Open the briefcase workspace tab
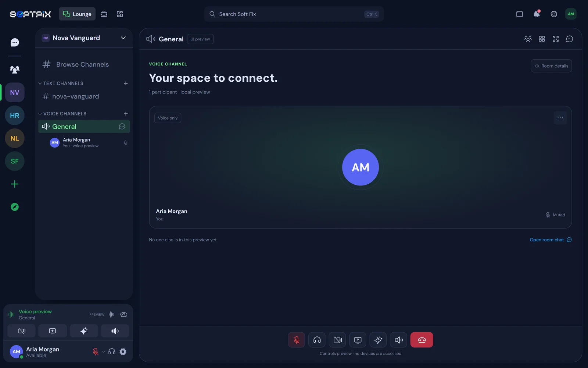588x368 pixels. tap(104, 14)
